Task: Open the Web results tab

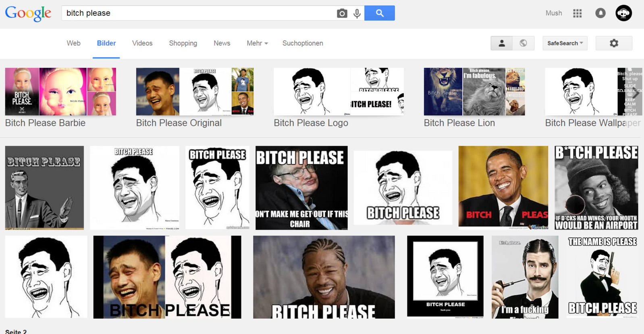Action: pyautogui.click(x=73, y=43)
